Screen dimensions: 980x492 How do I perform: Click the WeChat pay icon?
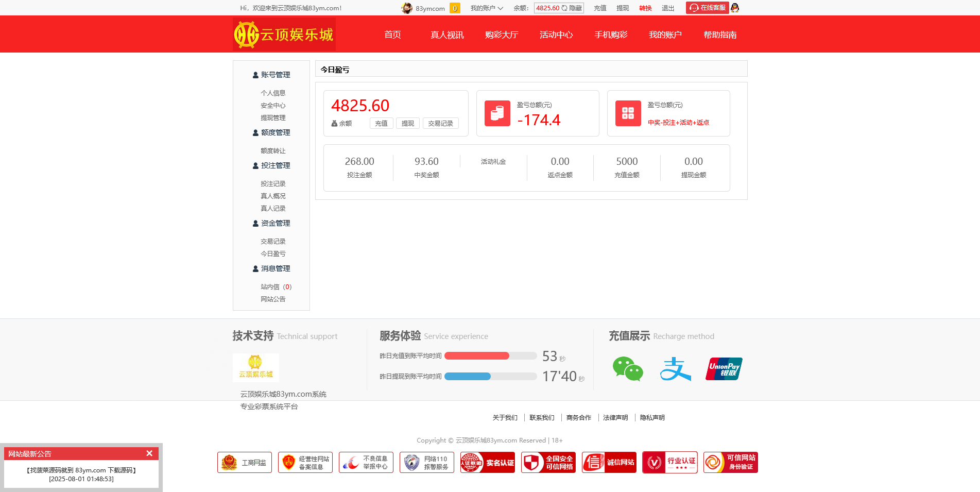pyautogui.click(x=627, y=369)
